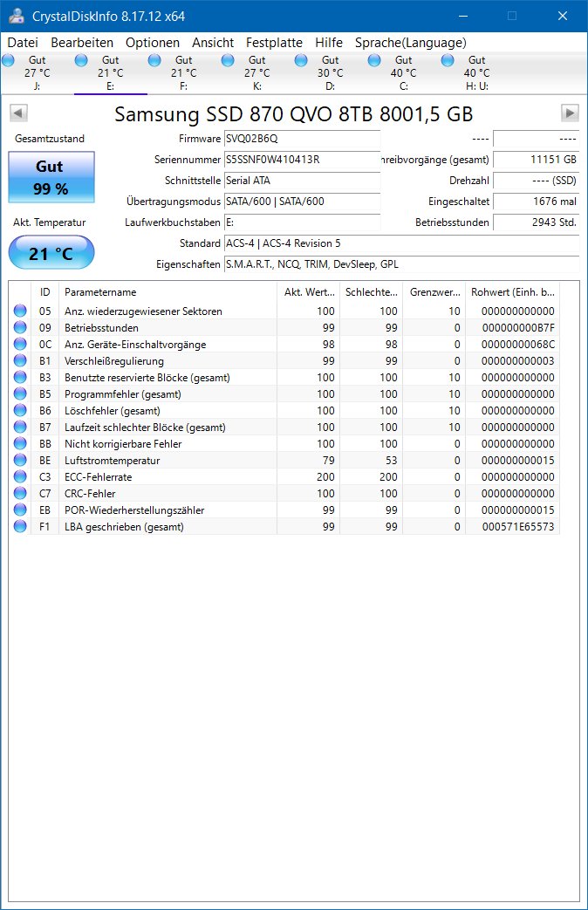Open the Sprache(Language) menu

coord(410,43)
